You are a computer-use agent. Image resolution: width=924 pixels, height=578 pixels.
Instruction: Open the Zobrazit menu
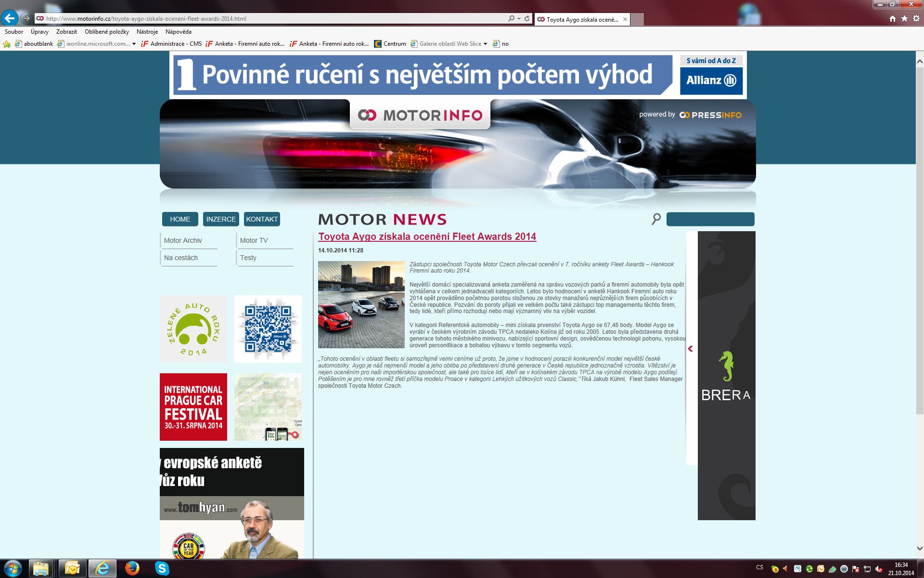[x=66, y=32]
